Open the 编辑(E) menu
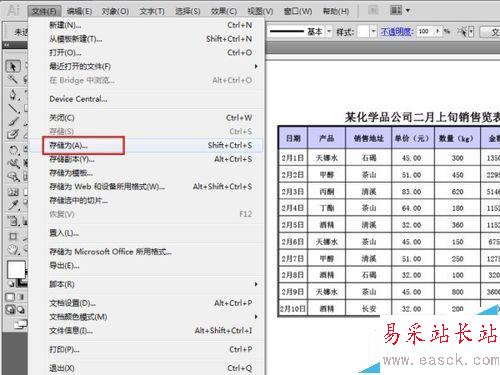 pos(79,11)
